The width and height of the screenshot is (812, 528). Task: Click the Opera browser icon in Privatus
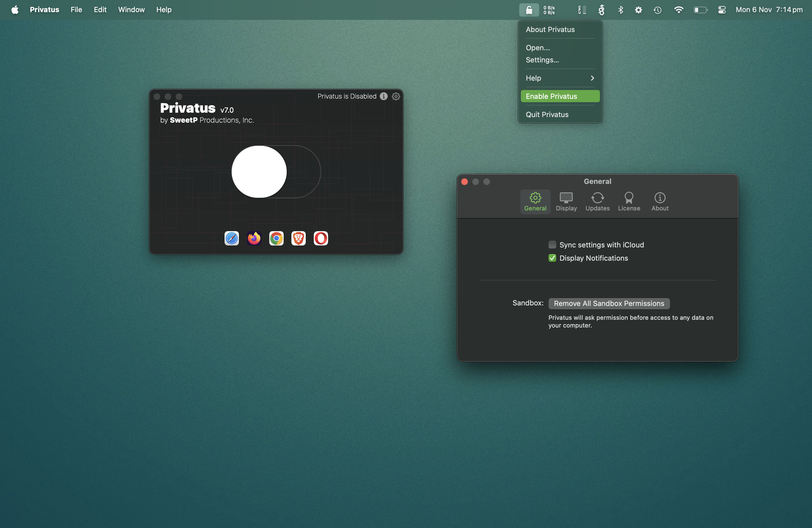coord(321,238)
